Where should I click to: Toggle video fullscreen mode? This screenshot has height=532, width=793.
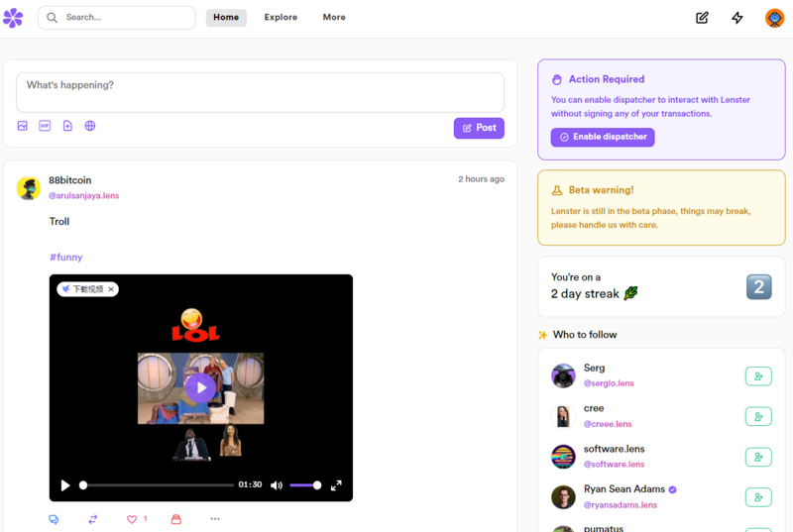336,485
